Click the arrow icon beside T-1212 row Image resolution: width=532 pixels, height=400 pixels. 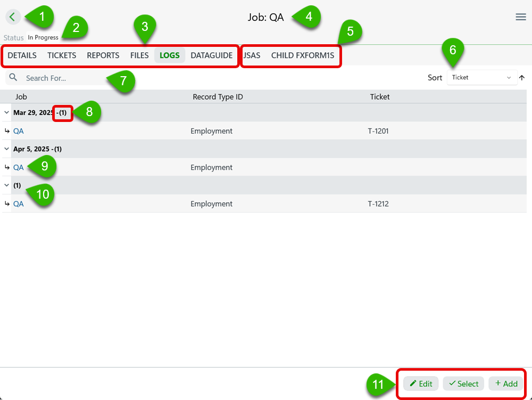(7, 204)
